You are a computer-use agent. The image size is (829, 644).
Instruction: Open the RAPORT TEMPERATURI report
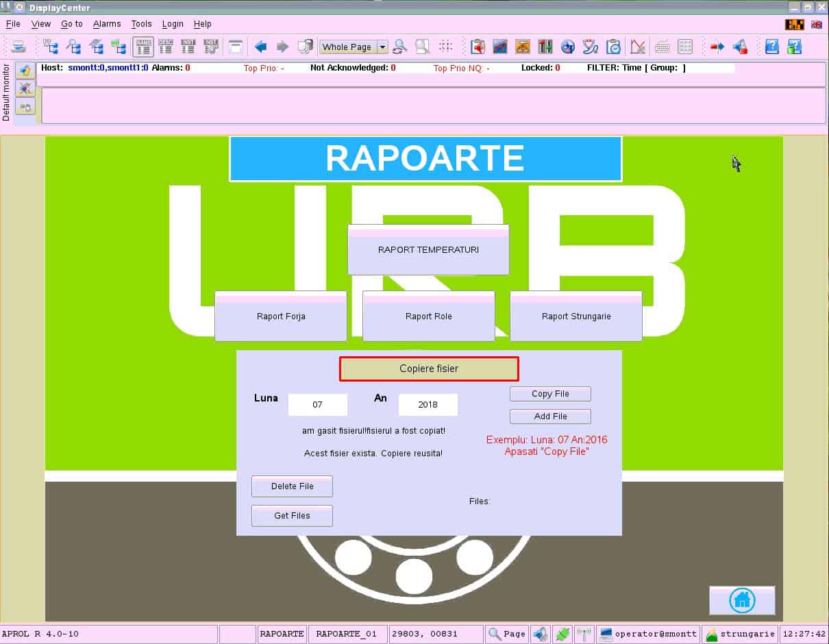click(428, 250)
